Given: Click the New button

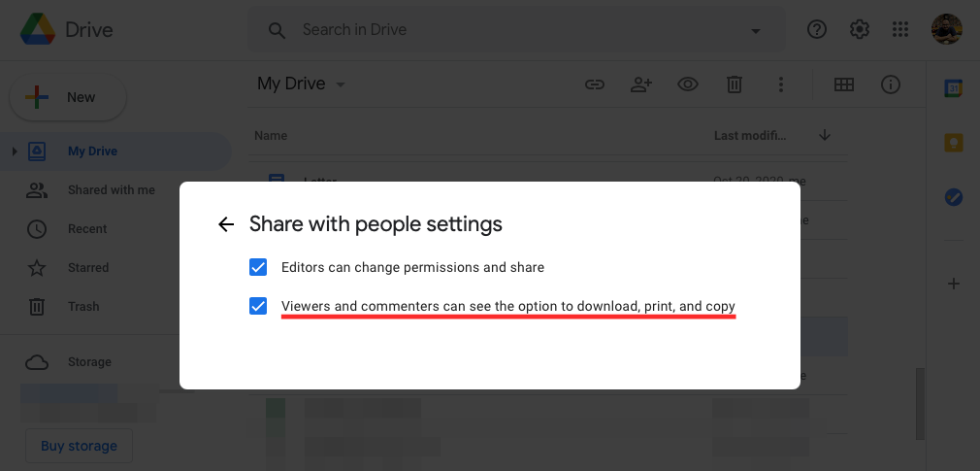Looking at the screenshot, I should point(67,97).
